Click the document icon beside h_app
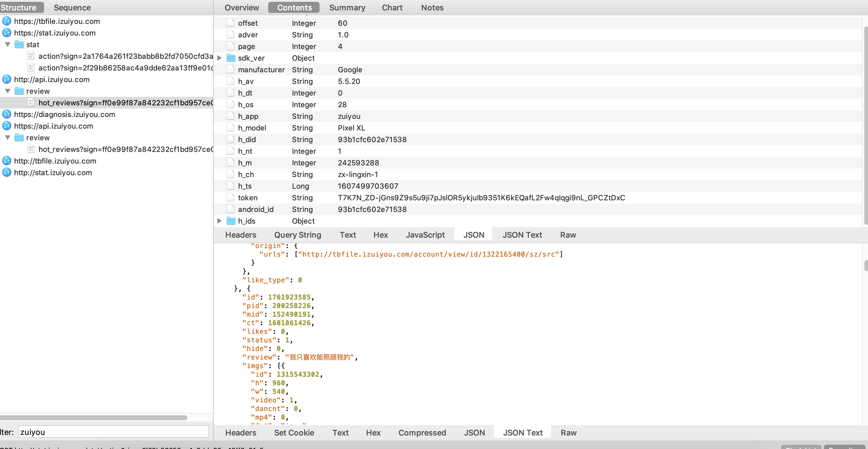Viewport: 868px width, 449px height. [230, 116]
